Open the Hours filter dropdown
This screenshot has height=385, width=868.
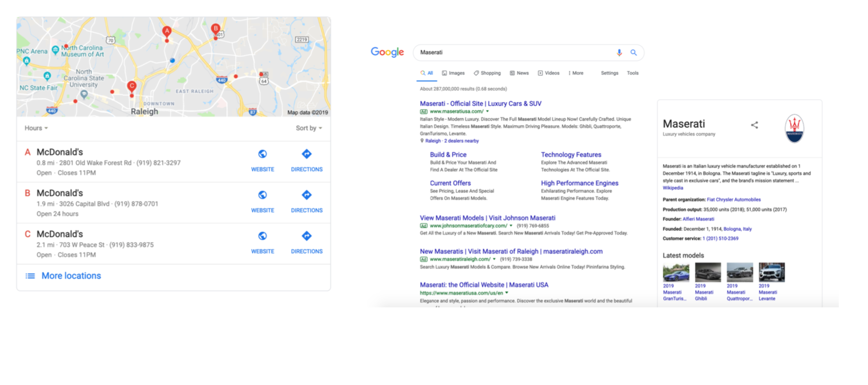point(36,128)
